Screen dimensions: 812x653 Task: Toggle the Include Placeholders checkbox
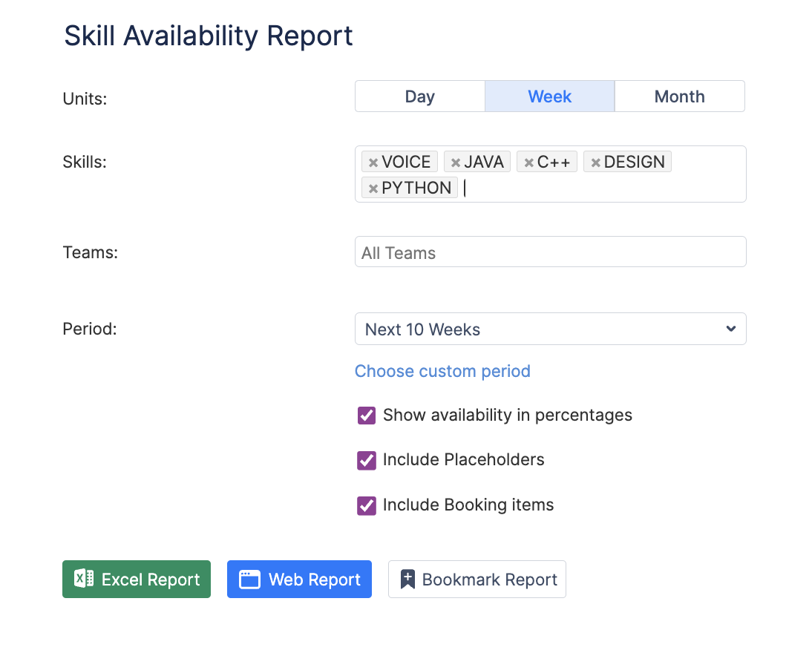tap(367, 460)
